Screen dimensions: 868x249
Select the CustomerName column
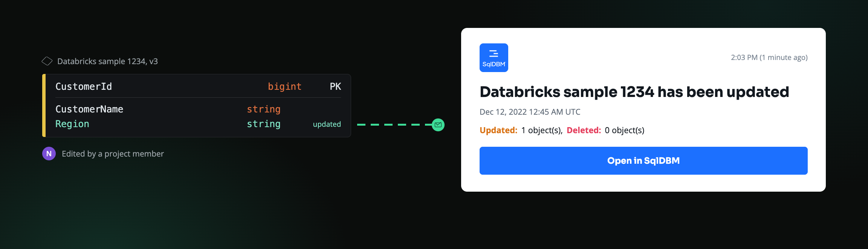coord(89,109)
